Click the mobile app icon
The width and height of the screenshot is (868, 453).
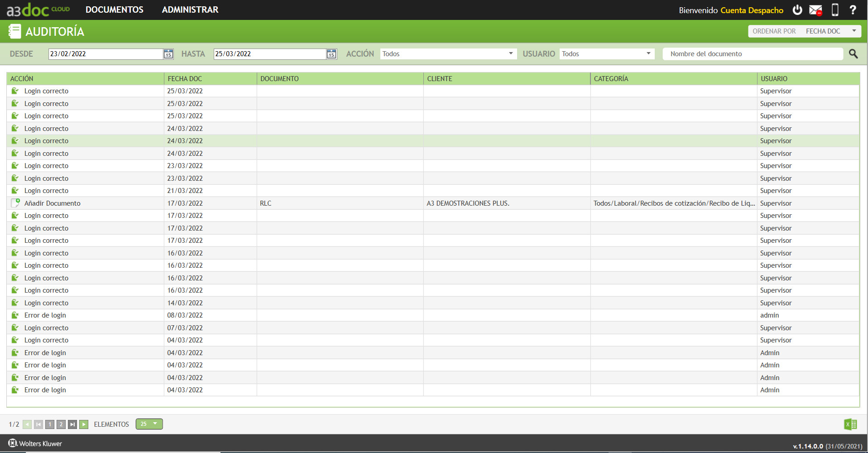tap(834, 10)
